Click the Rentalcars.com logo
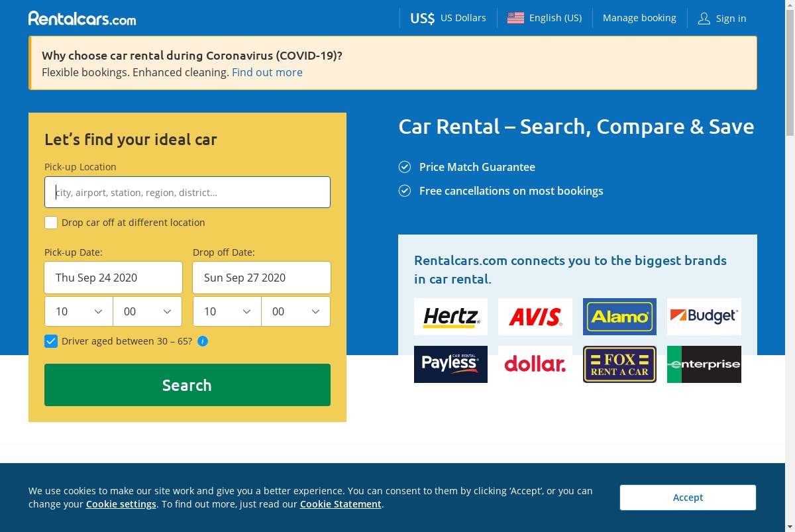Image resolution: width=795 pixels, height=532 pixels. (x=82, y=19)
